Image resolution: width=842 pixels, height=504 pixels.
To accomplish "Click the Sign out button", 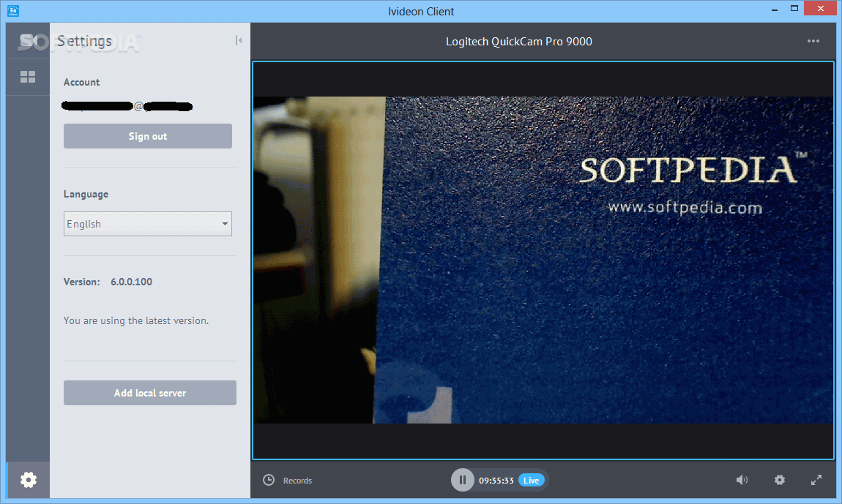I will point(148,136).
